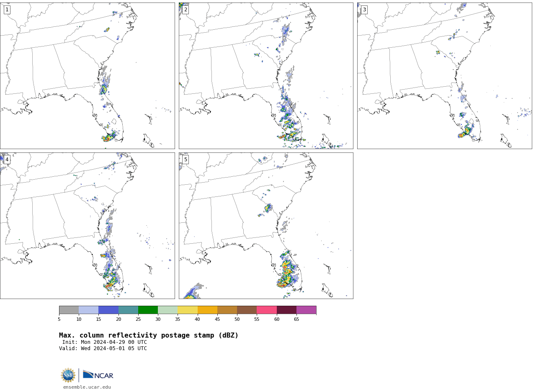
Task: Click the colorbar tick label '5'
Action: [x=59, y=320]
